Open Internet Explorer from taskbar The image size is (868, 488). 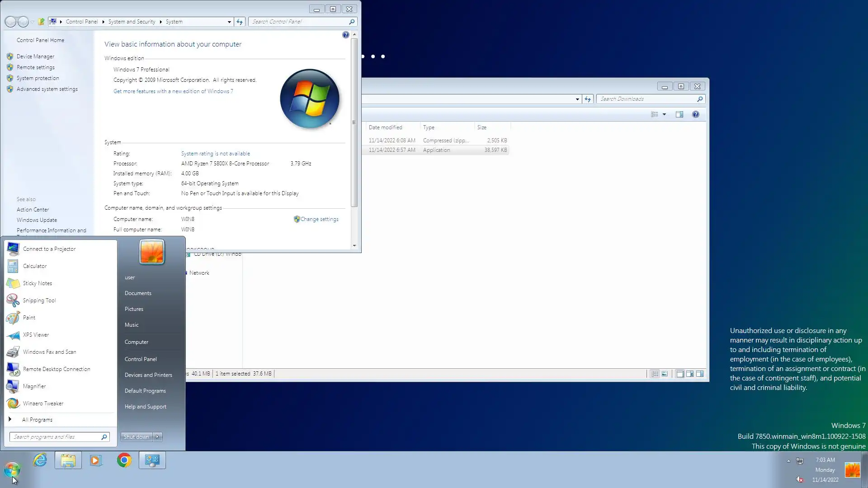tap(40, 460)
